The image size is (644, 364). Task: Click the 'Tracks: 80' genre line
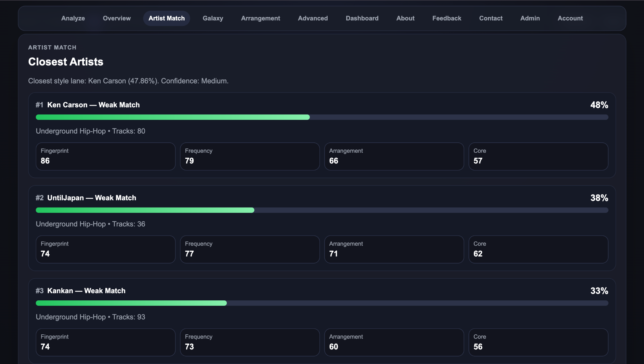coord(91,131)
